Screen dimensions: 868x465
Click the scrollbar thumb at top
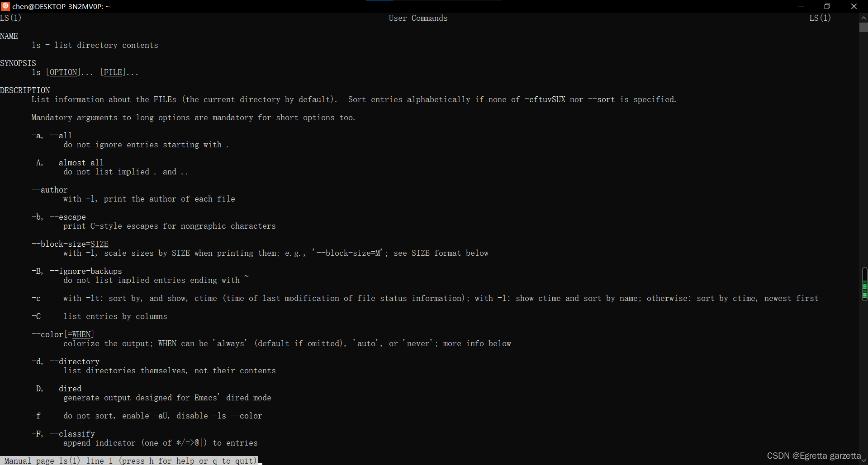point(863,27)
